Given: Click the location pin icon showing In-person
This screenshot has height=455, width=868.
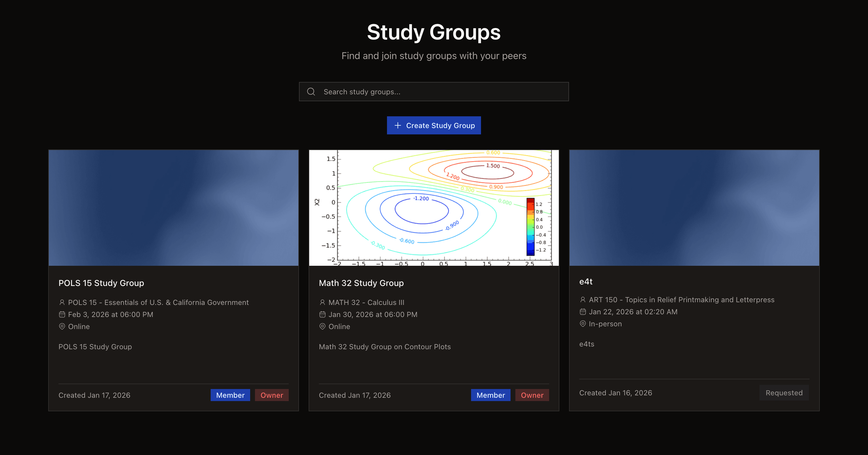Looking at the screenshot, I should click(583, 324).
